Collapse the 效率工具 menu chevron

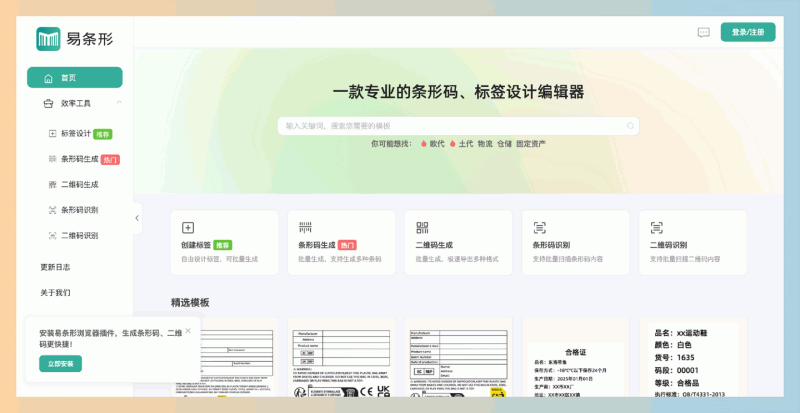point(119,103)
